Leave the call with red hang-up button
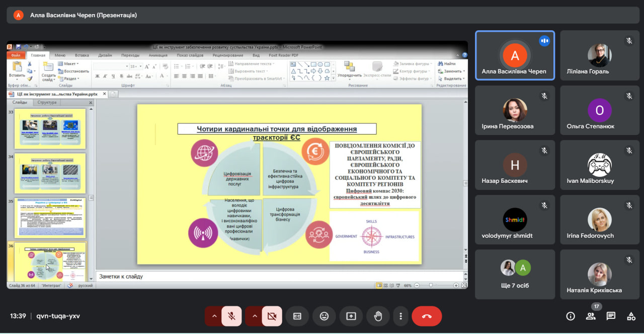Viewport: 644px width, 334px height. point(427,316)
